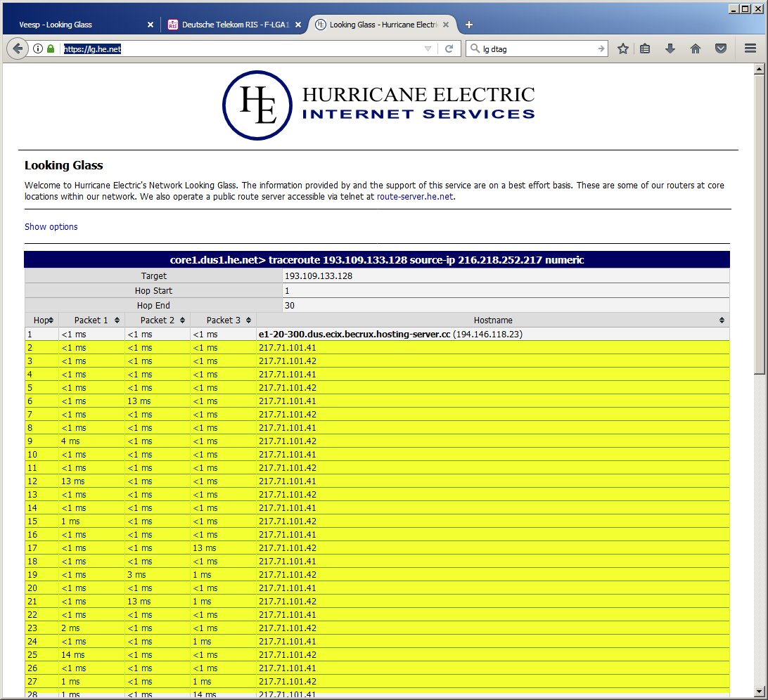Click the green padlock security icon

point(51,48)
